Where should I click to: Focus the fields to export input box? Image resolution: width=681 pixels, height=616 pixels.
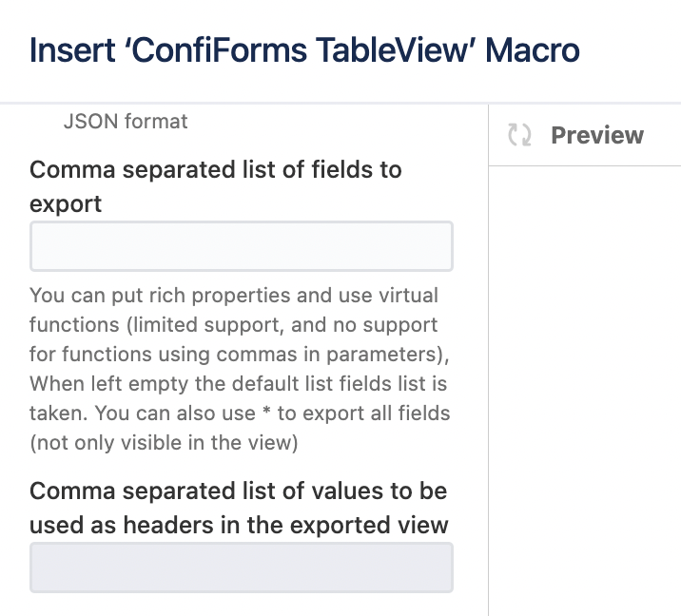242,246
